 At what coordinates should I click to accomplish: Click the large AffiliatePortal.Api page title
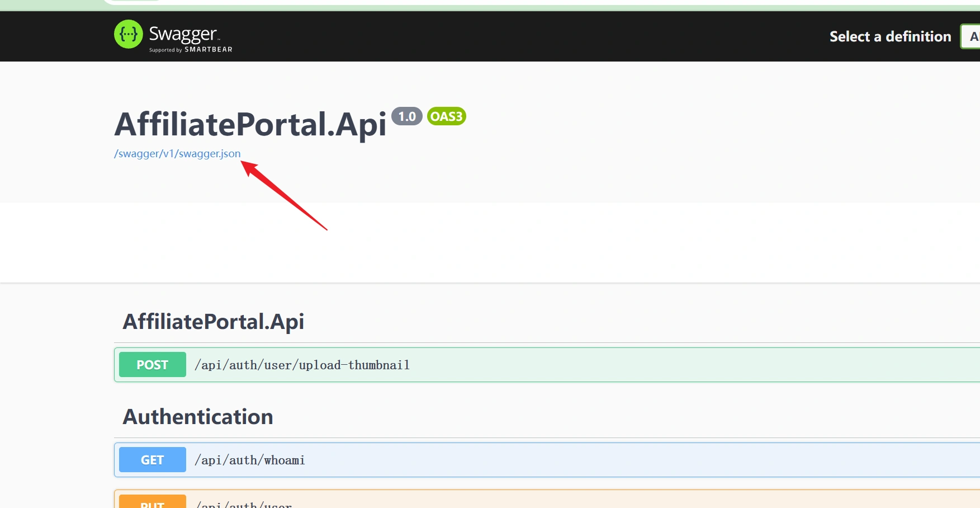pos(250,124)
